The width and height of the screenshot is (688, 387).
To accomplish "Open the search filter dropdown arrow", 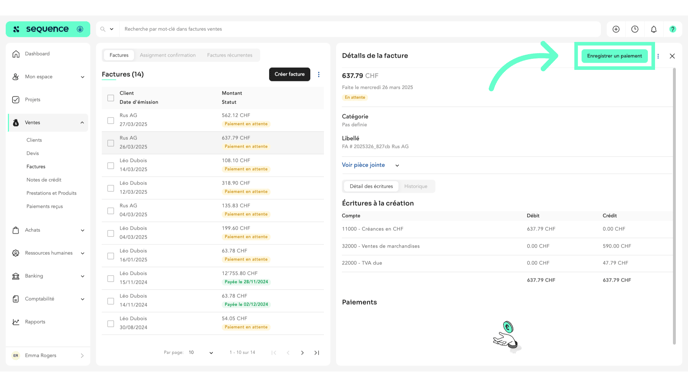I will (111, 29).
